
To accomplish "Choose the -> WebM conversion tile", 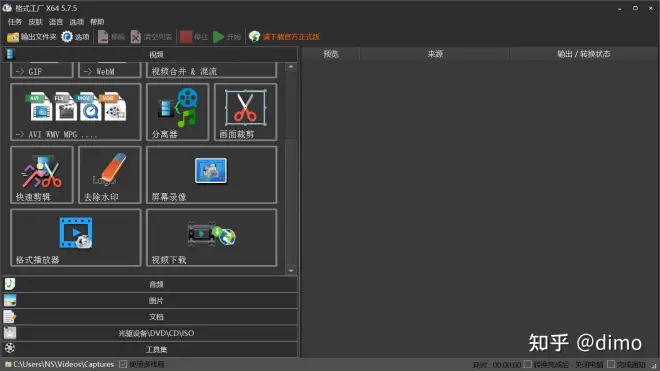I will 109,70.
